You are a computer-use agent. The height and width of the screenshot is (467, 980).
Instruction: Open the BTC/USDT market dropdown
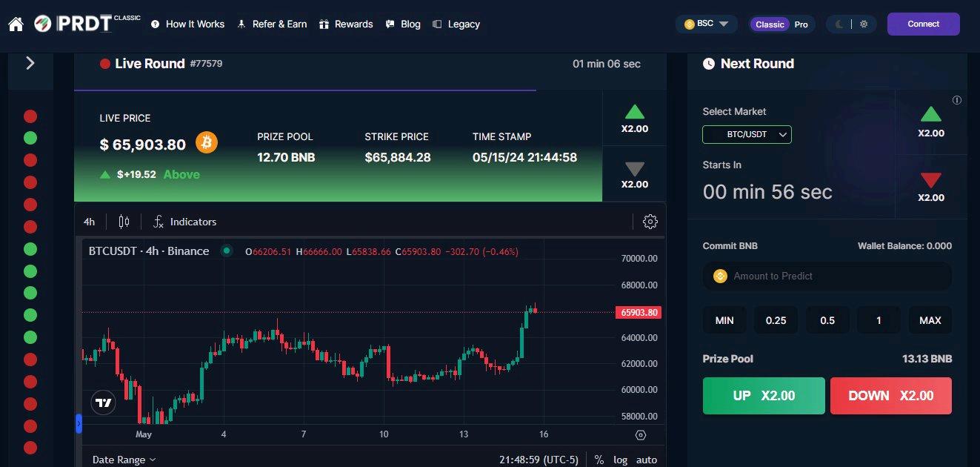tap(747, 134)
